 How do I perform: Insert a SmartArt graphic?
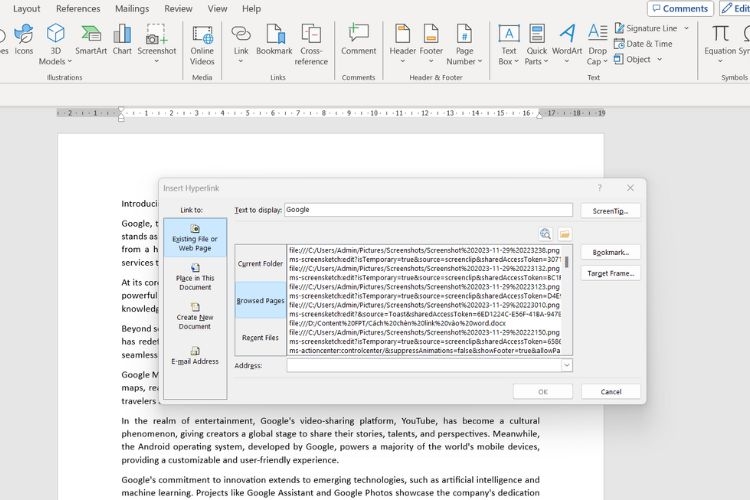tap(91, 40)
